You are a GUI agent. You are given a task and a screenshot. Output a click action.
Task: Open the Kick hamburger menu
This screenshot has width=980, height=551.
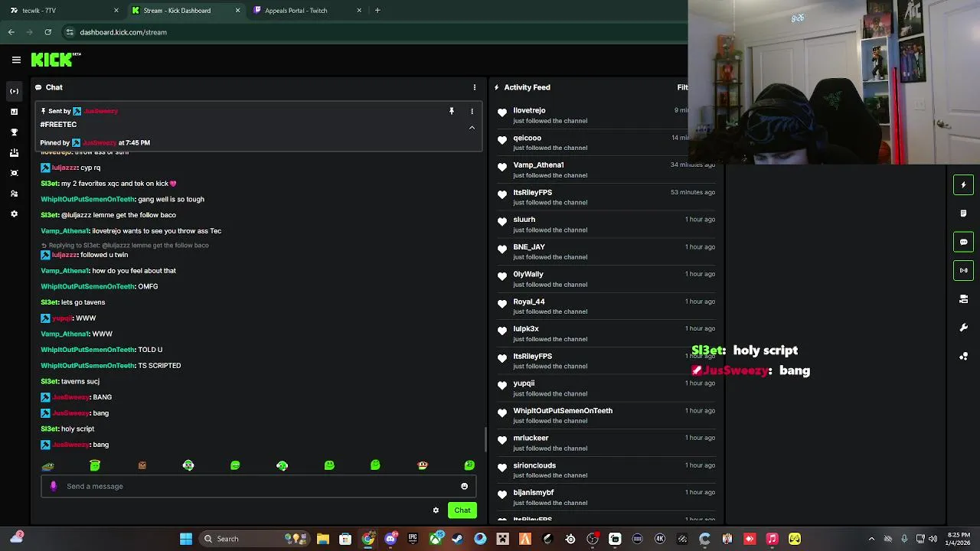coord(16,60)
